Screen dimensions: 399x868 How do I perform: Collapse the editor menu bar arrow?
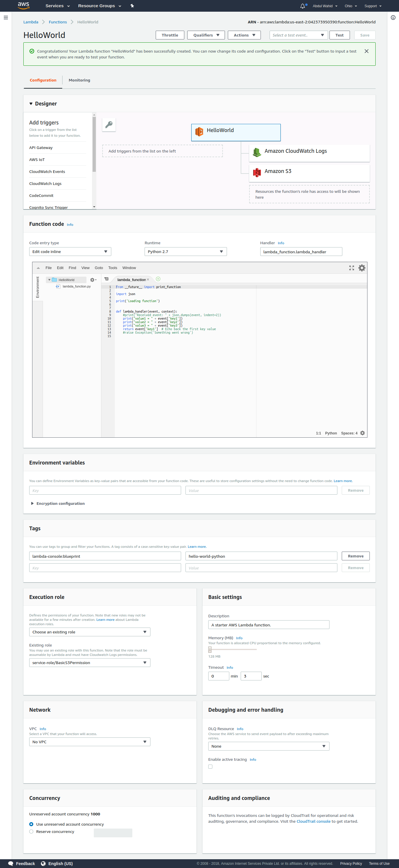pos(38,268)
